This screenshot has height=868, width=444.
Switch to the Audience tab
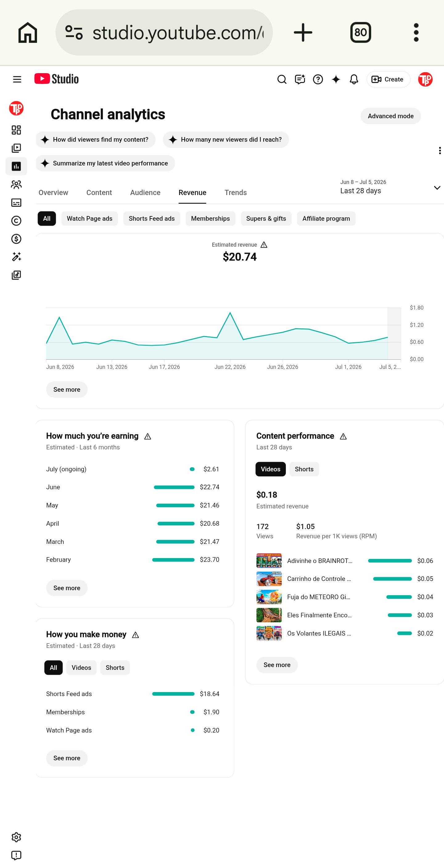(145, 193)
